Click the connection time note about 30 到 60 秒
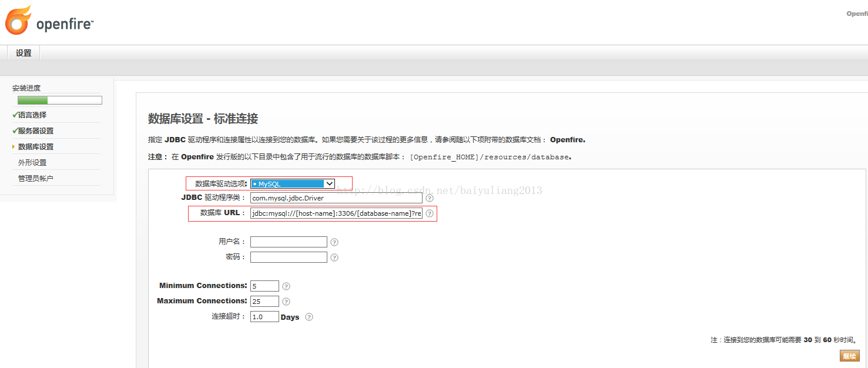Viewport: 868px width, 368px height. [x=784, y=340]
